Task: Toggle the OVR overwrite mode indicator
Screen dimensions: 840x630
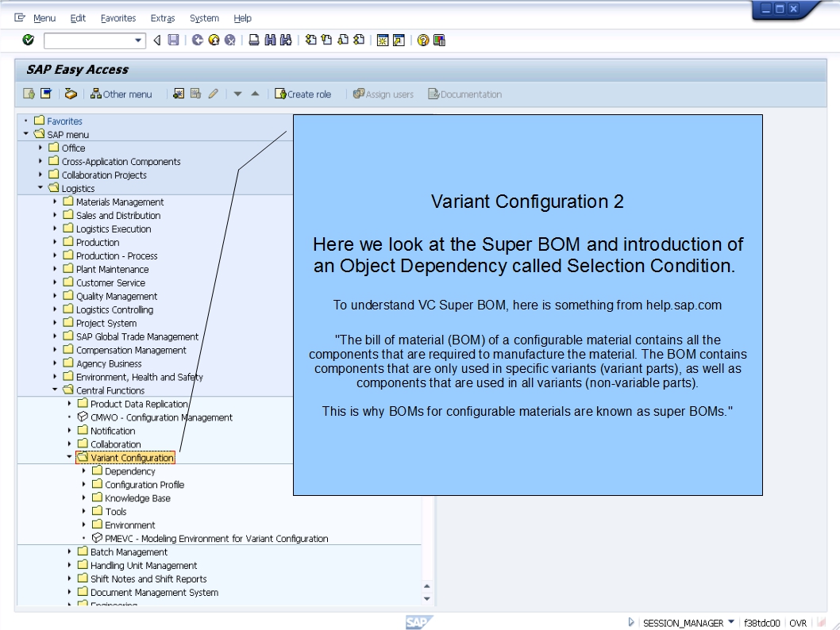Action: point(798,623)
